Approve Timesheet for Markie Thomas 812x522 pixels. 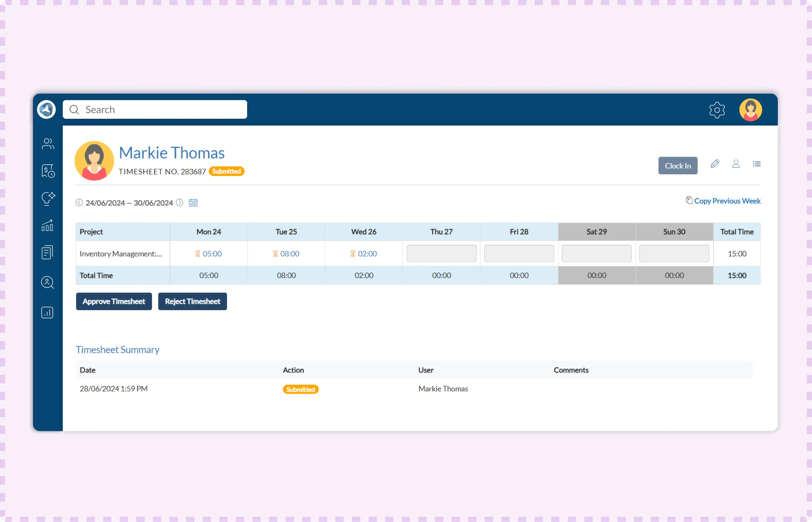click(114, 301)
